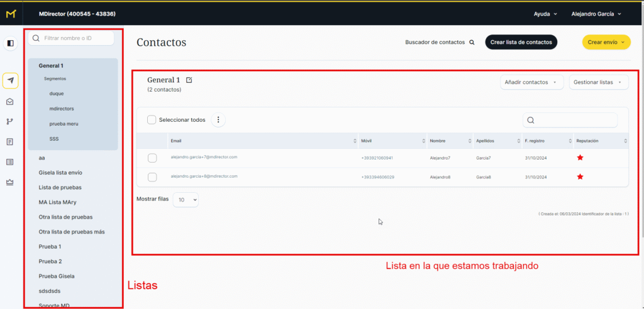The image size is (644, 309).
Task: Open the branch automation icon in sidebar
Action: [10, 122]
